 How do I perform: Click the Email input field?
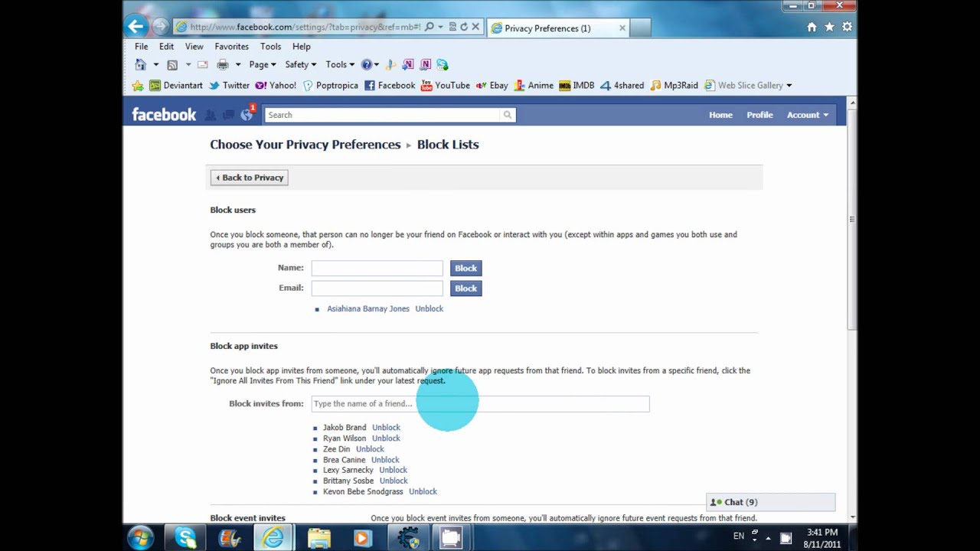click(377, 289)
